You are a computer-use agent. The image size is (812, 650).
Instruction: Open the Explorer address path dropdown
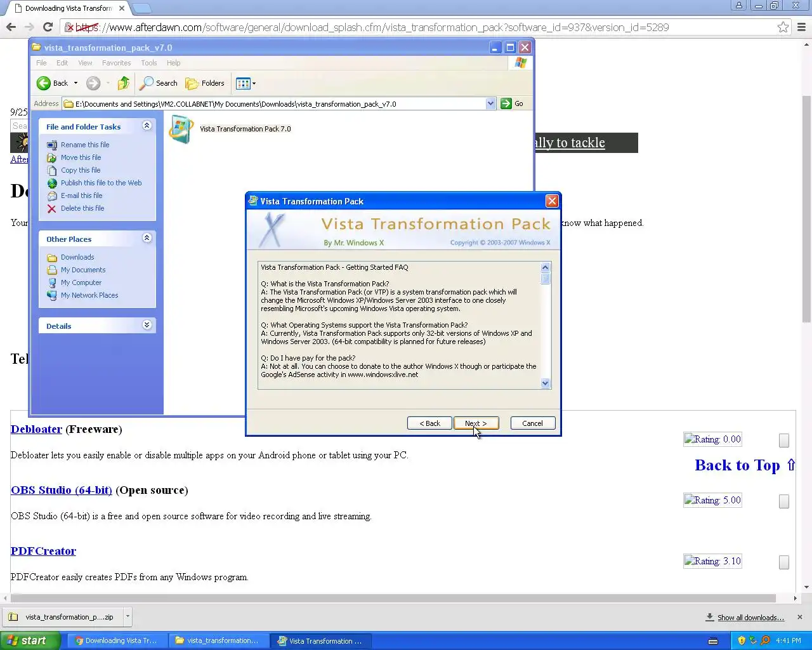(x=490, y=103)
